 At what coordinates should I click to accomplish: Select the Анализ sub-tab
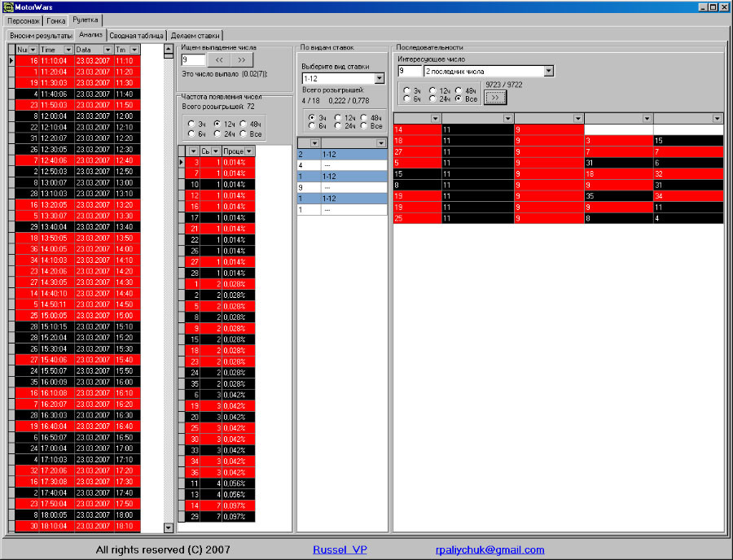90,34
